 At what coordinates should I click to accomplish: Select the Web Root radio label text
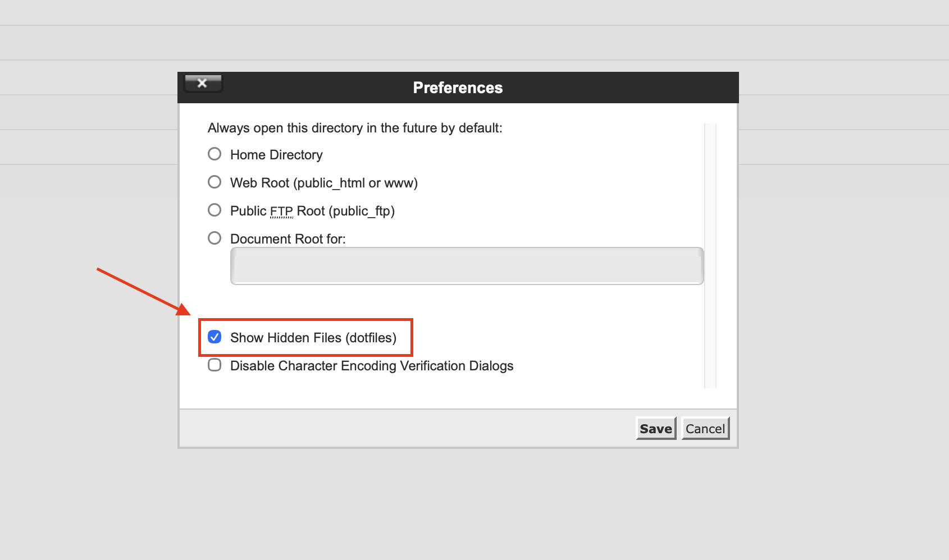[x=323, y=183]
